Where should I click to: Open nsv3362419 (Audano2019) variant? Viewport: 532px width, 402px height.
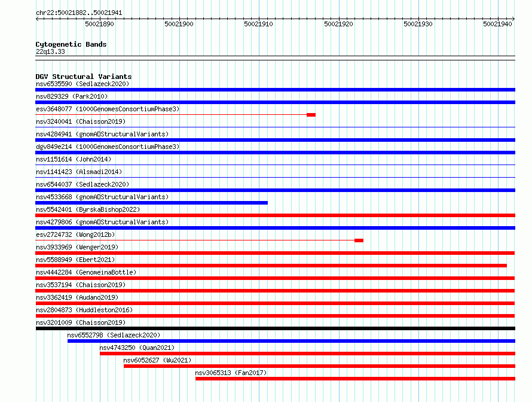[x=77, y=297]
